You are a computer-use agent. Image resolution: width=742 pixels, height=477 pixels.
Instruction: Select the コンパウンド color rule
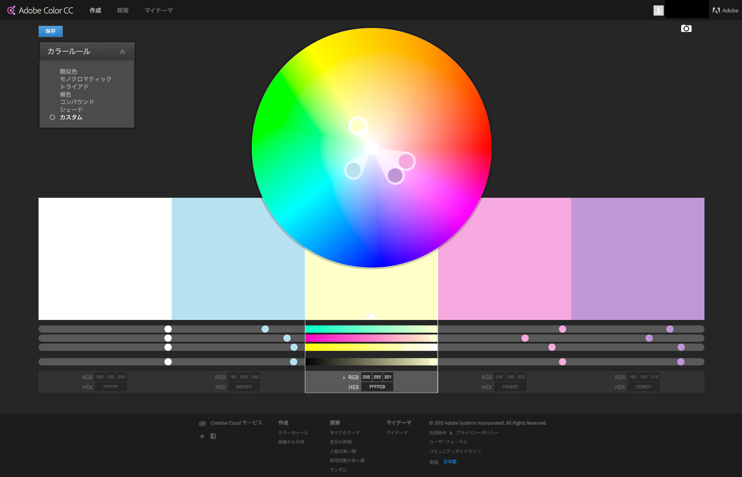pyautogui.click(x=77, y=102)
